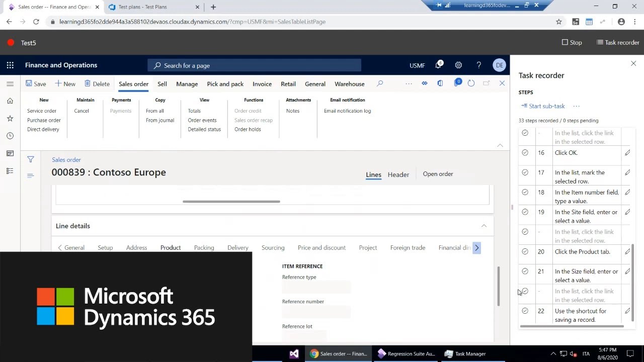Open the app launcher waffle menu
644x362 pixels.
coord(10,65)
